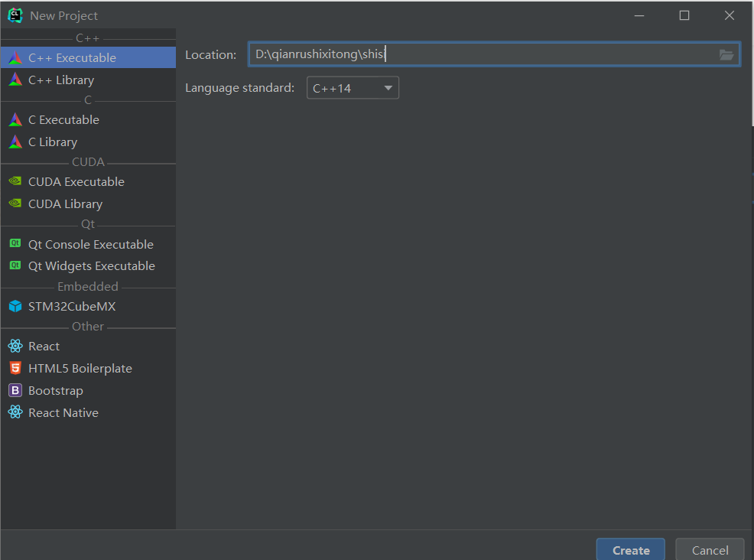Choose React Native project label
This screenshot has height=560, width=754.
[x=63, y=413]
